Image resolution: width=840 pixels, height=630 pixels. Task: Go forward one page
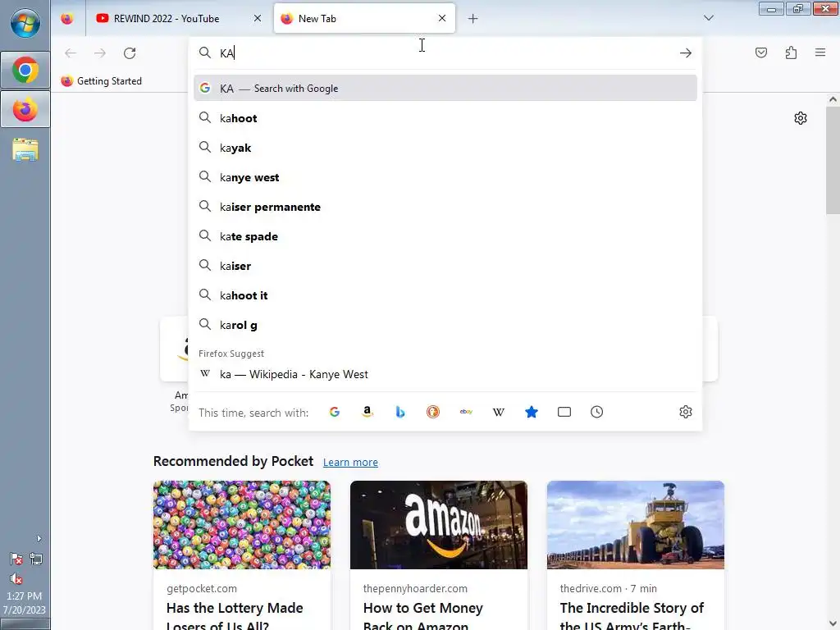99,53
